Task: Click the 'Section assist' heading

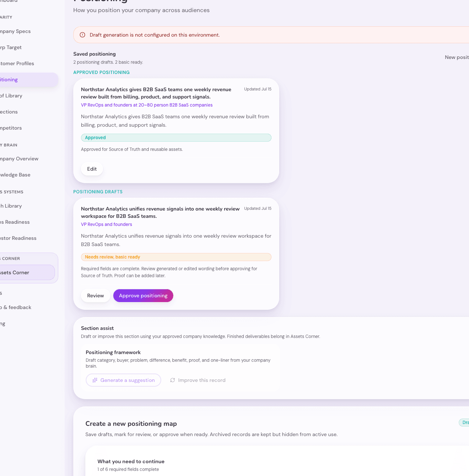Action: pos(97,328)
